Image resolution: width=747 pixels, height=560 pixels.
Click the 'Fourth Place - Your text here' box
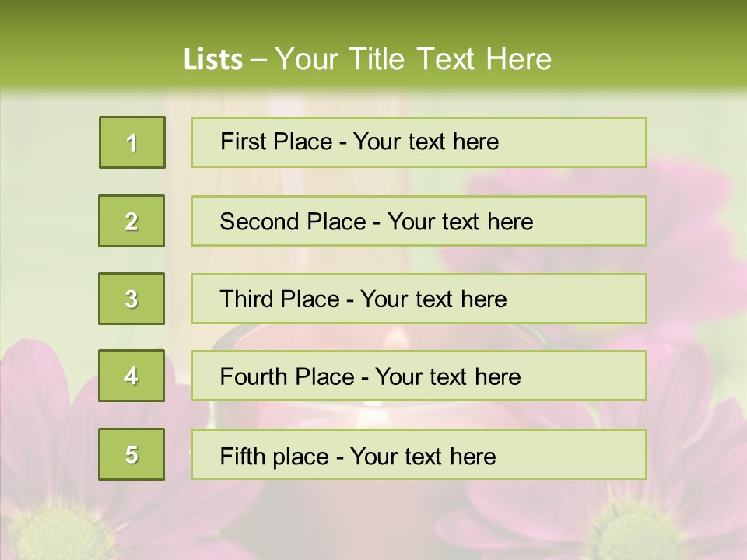(419, 376)
